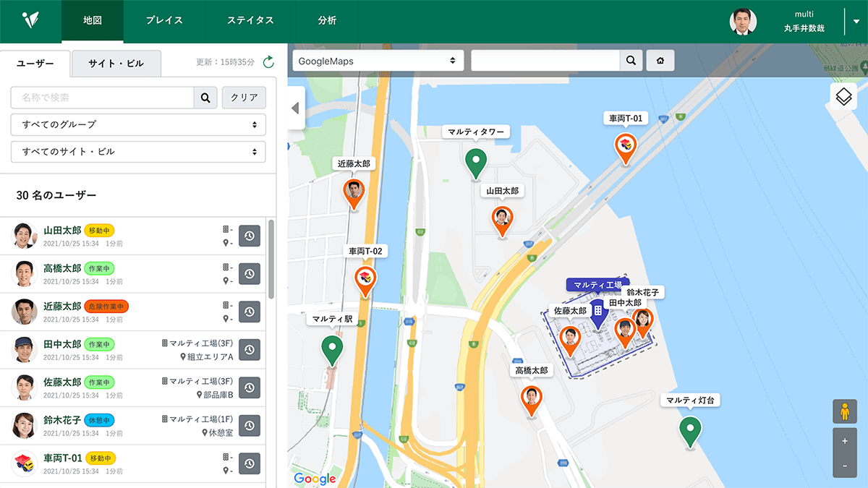Expand the すべてのグループ dropdown
This screenshot has width=868, height=488.
138,124
